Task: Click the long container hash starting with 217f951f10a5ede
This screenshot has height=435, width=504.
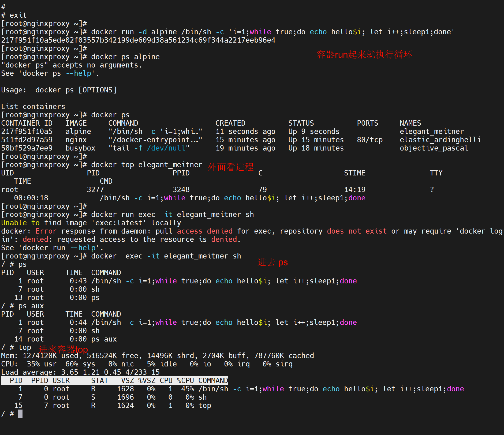Action: click(x=138, y=40)
